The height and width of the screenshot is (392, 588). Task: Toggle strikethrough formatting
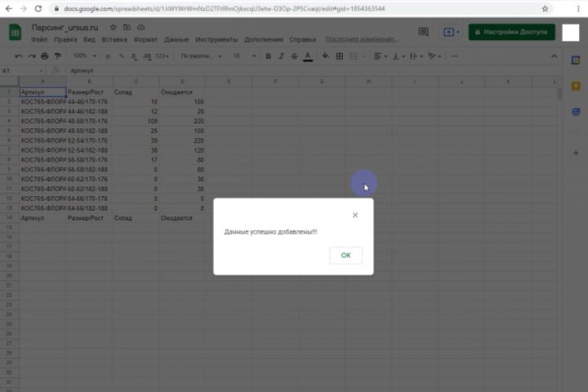pyautogui.click(x=294, y=56)
